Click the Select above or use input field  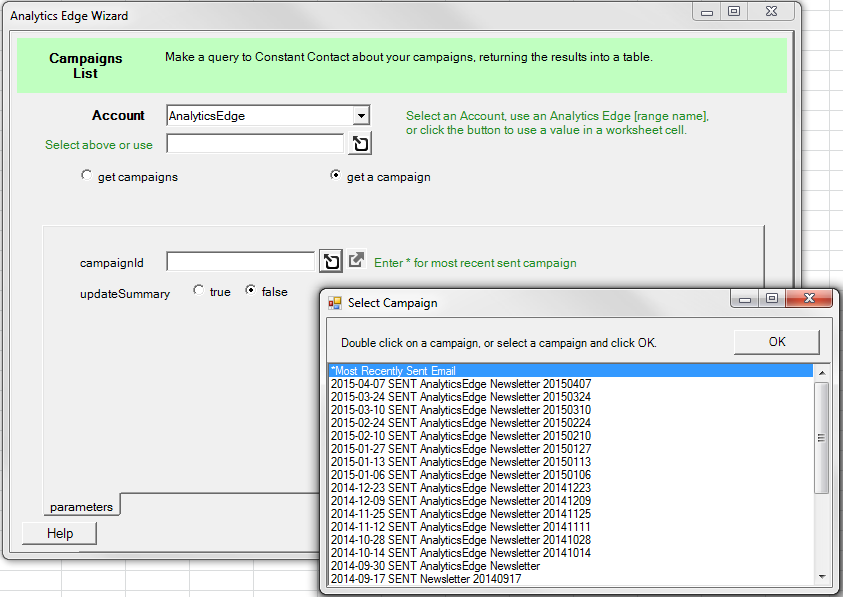click(255, 144)
